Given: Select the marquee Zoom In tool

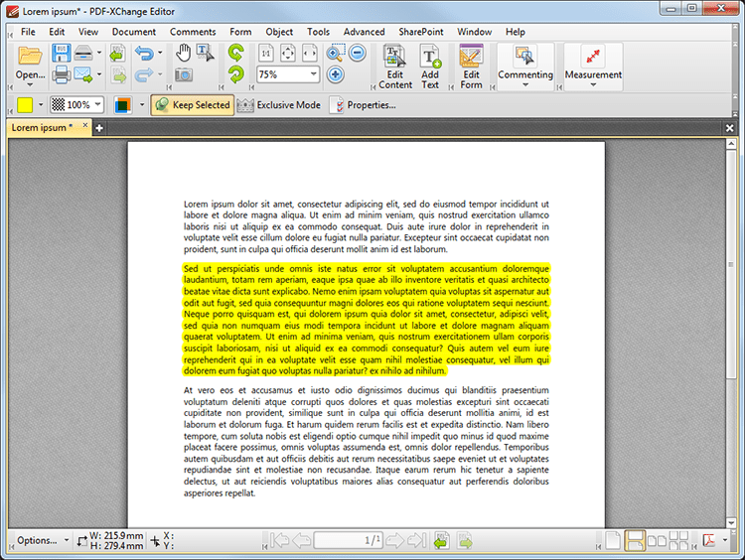Looking at the screenshot, I should point(336,53).
